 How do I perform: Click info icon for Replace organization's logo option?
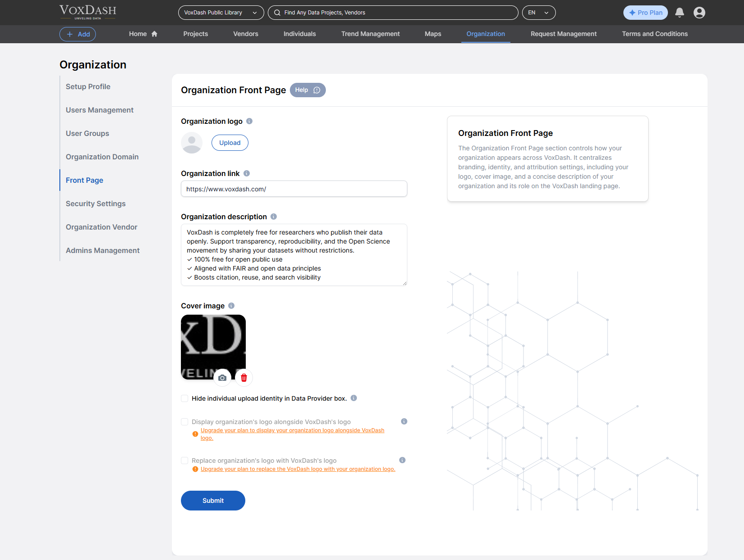[402, 460]
